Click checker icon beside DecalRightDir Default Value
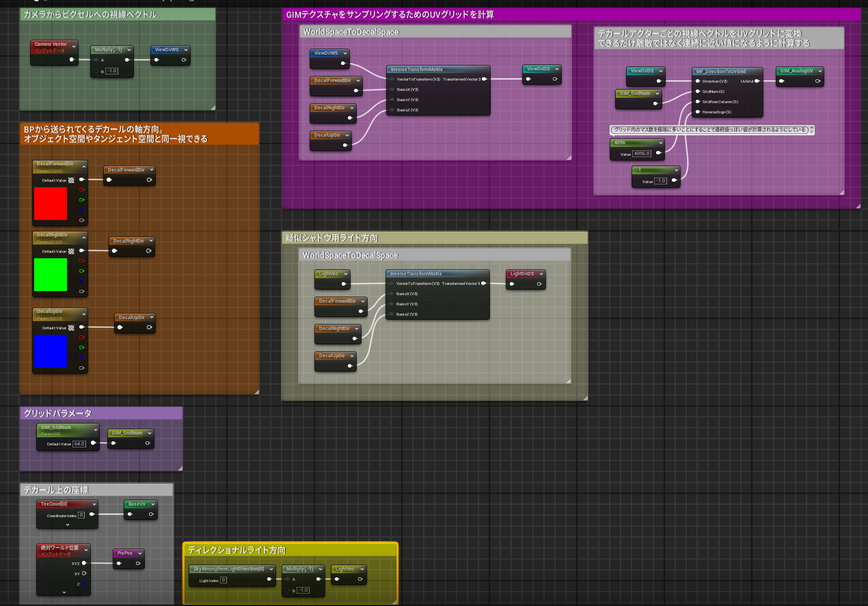Image resolution: width=868 pixels, height=606 pixels. (x=71, y=251)
